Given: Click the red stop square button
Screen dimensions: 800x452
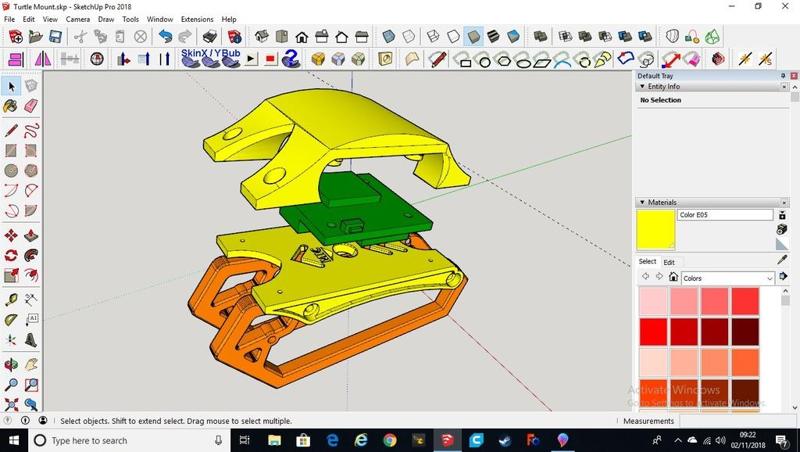Looking at the screenshot, I should 270,59.
